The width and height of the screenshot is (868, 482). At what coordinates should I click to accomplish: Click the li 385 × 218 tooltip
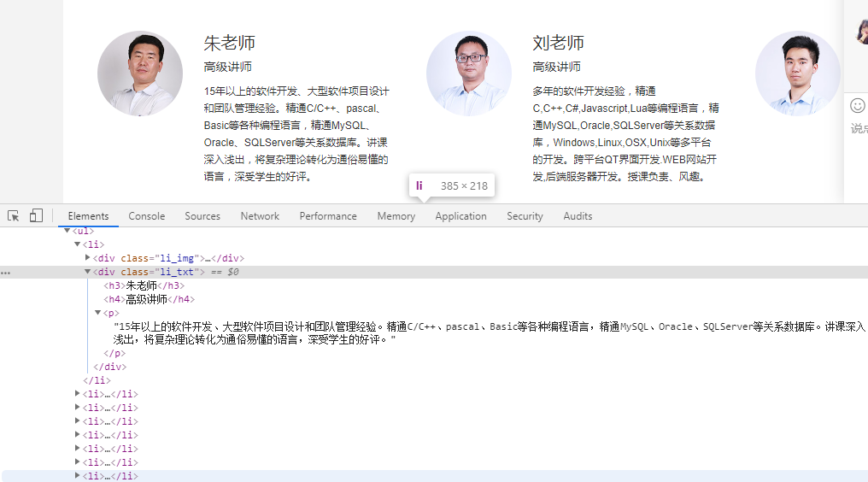pos(452,185)
